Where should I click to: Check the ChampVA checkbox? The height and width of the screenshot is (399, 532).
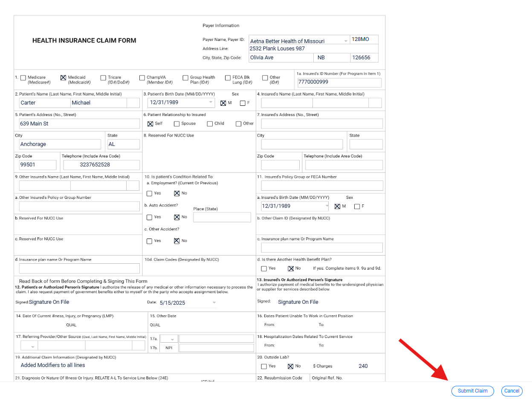pos(142,78)
